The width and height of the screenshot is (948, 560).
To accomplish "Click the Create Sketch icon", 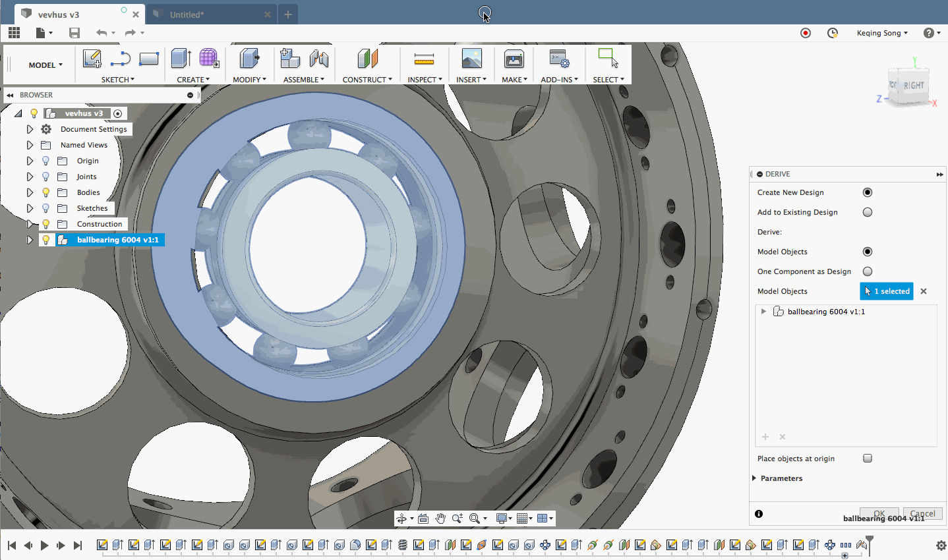I will pos(92,59).
